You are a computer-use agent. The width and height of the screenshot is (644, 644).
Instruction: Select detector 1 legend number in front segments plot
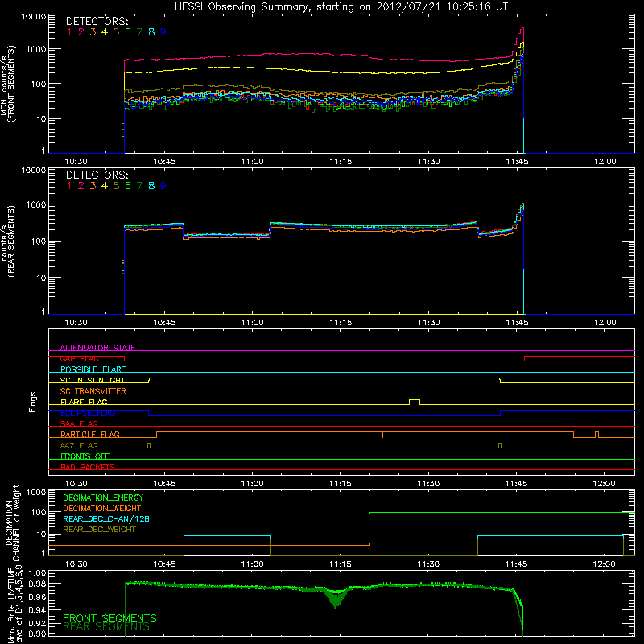point(69,32)
